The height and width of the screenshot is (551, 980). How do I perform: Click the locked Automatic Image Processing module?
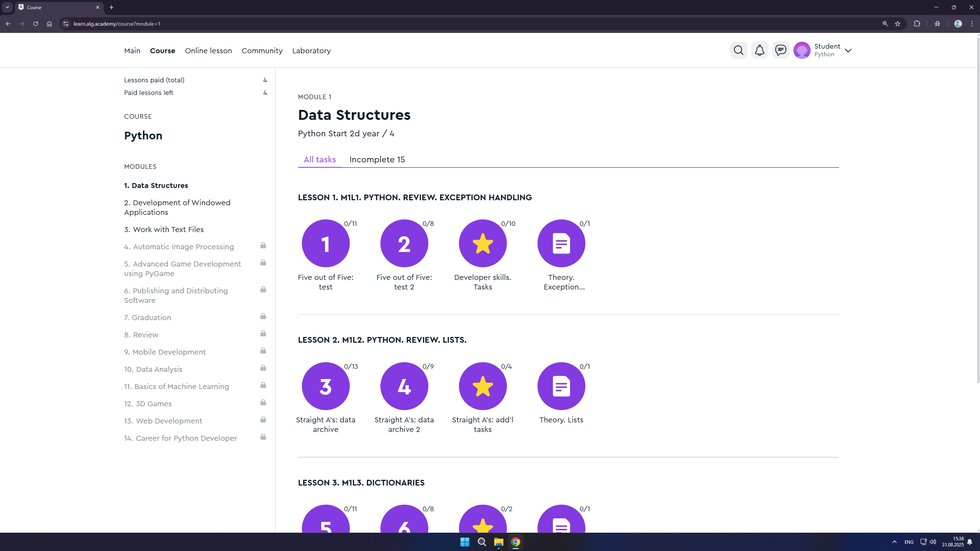[179, 247]
